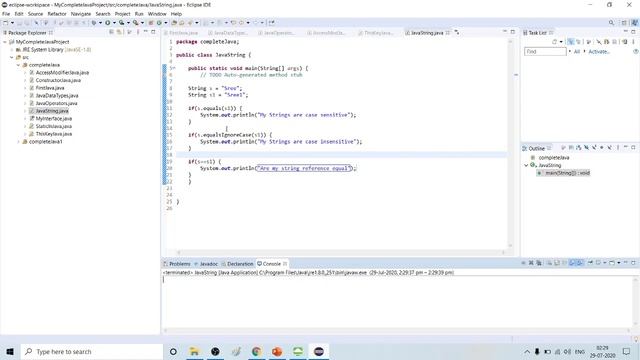Toggle Link with Editor in Package Explorer
Screen dimensions: 640x360
[119, 32]
